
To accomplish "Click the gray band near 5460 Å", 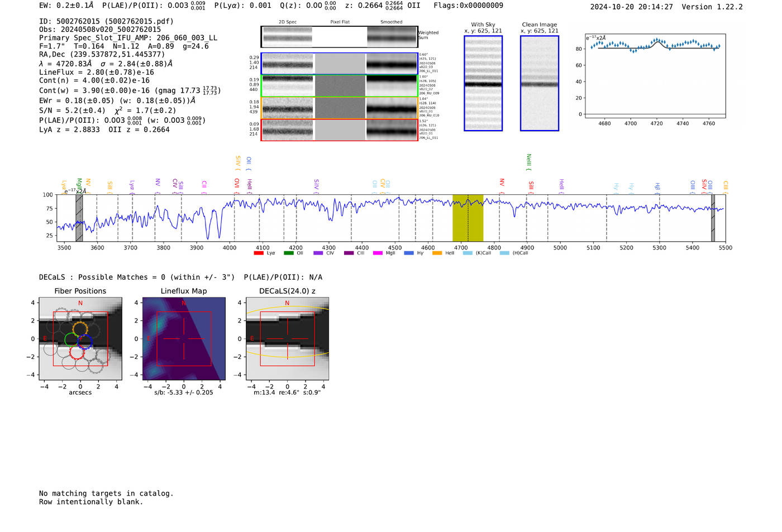I will (713, 218).
